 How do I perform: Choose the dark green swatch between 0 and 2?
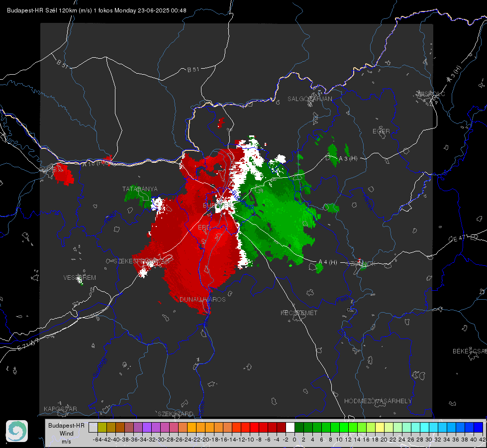pyautogui.click(x=299, y=427)
